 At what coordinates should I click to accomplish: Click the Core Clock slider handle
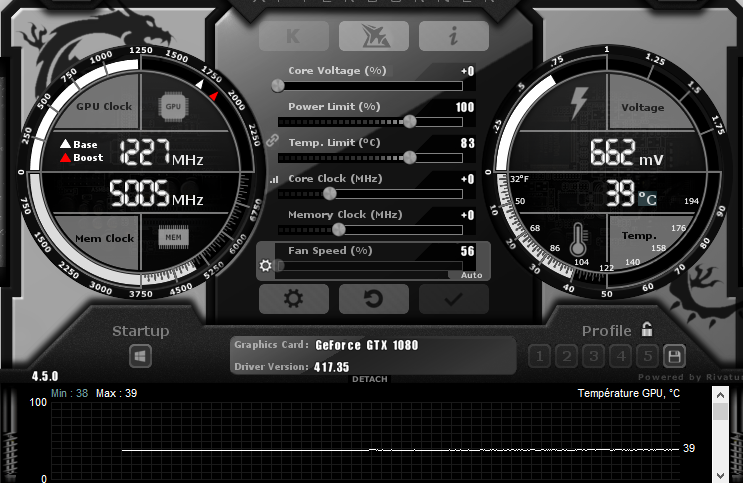point(329,193)
